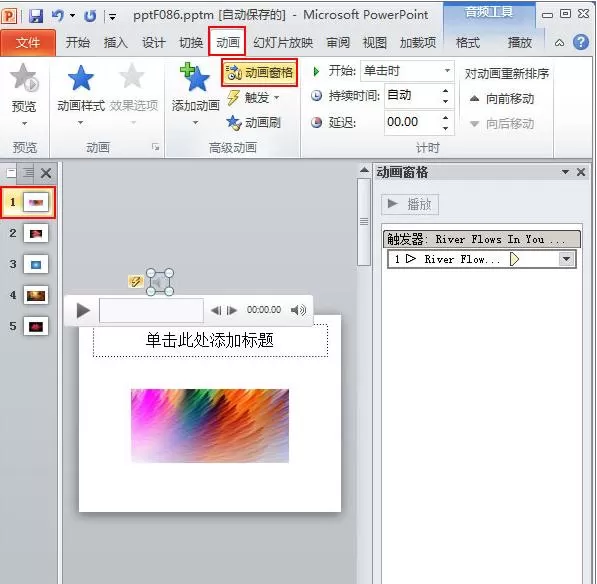Open the Customize Quick Access Toolbar dropdown
597x584 pixels.
(112, 17)
